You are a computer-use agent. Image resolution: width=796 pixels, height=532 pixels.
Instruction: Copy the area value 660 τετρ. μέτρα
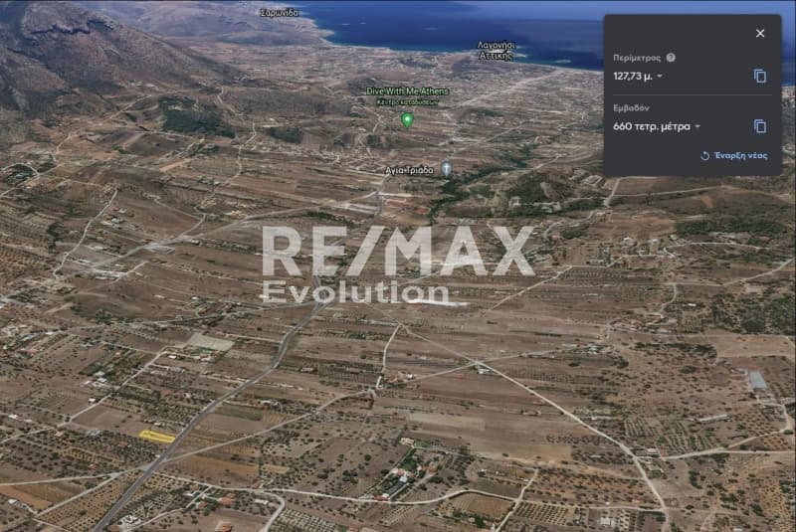click(x=760, y=126)
